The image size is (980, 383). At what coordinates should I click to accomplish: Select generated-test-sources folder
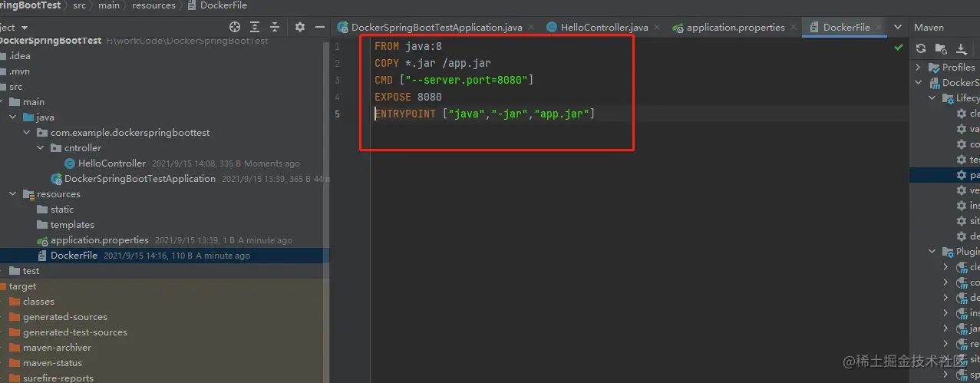(x=75, y=332)
